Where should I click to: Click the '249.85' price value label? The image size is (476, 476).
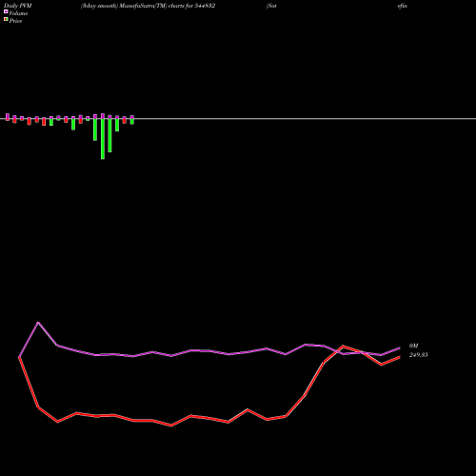[419, 355]
